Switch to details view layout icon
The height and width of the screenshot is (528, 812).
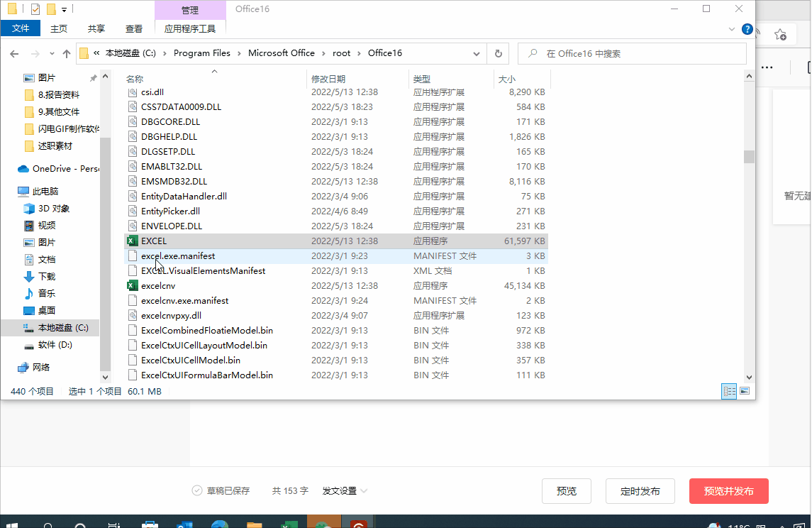[x=729, y=391]
